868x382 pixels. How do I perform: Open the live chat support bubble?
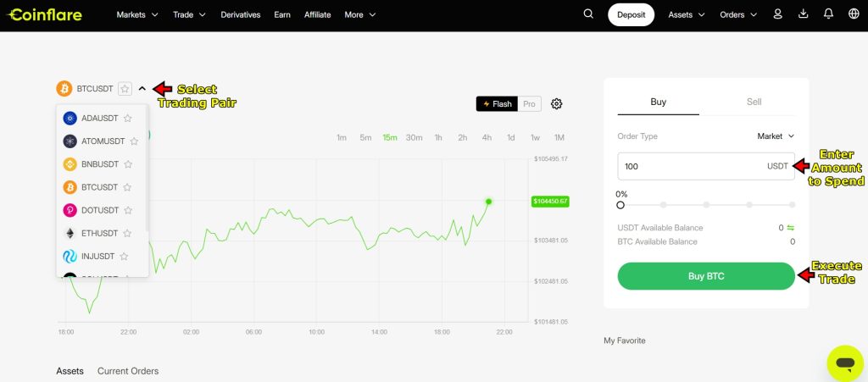pyautogui.click(x=845, y=363)
